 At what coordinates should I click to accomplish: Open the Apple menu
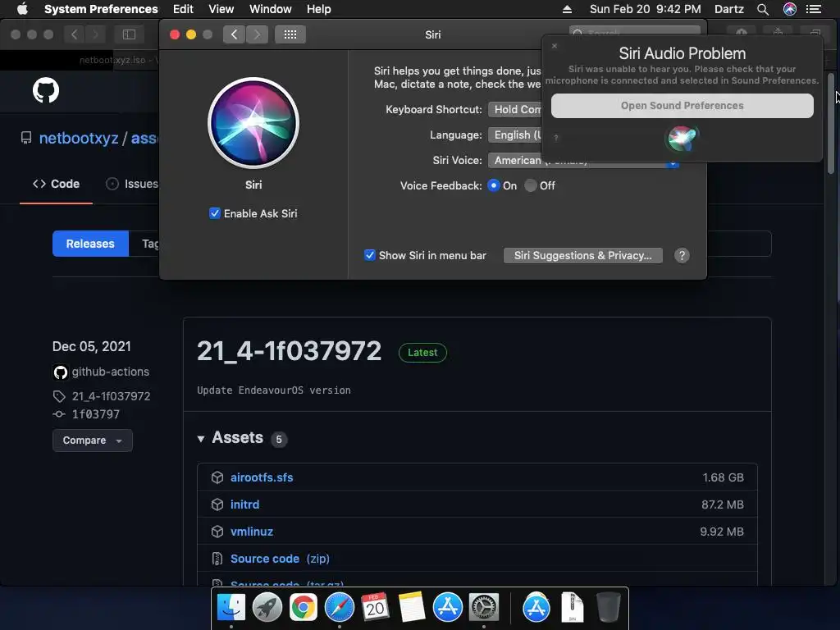(x=22, y=8)
